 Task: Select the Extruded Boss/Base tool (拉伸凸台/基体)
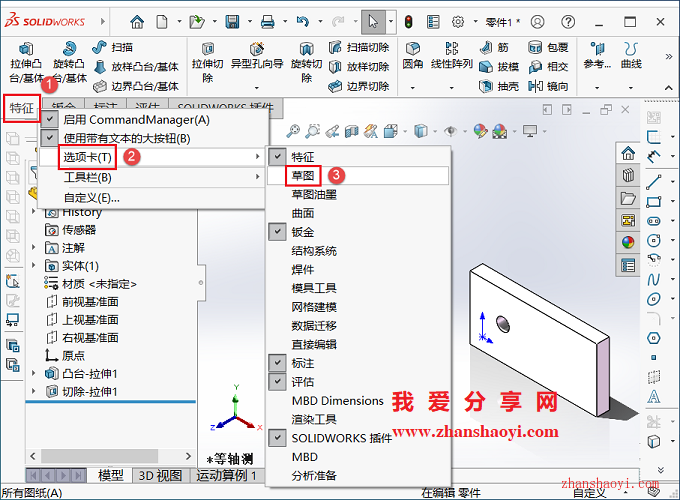click(26, 62)
